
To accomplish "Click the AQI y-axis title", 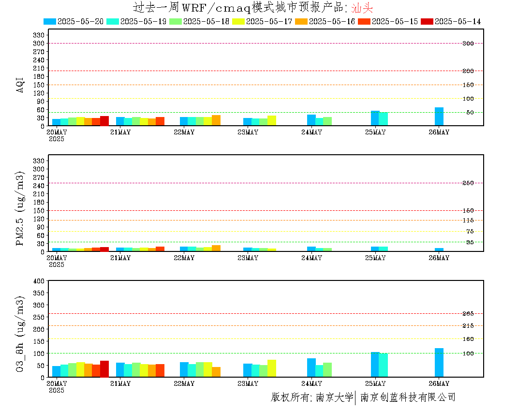I will [x=20, y=85].
